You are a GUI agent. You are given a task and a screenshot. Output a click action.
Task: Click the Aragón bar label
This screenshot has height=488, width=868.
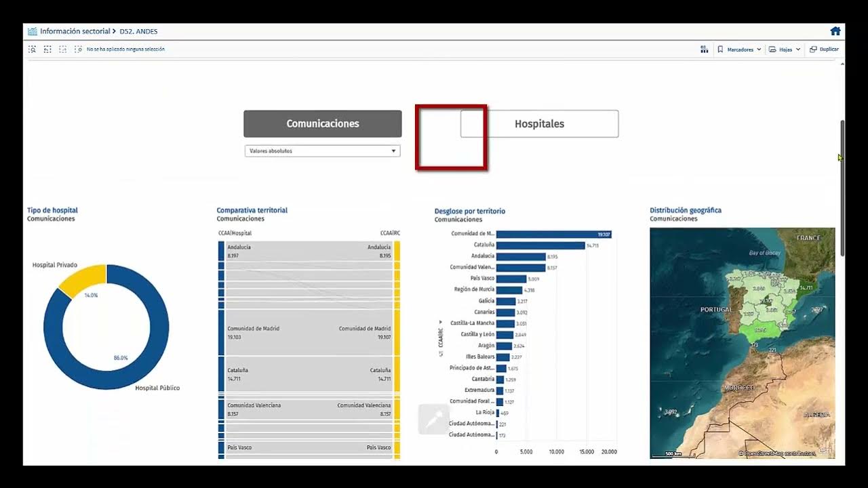(x=486, y=346)
